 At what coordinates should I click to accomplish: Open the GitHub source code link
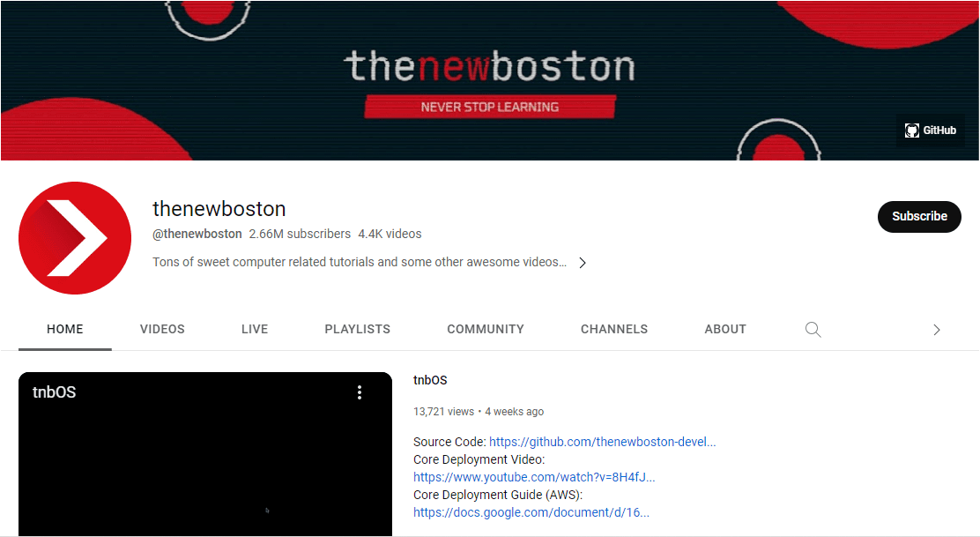tap(602, 442)
